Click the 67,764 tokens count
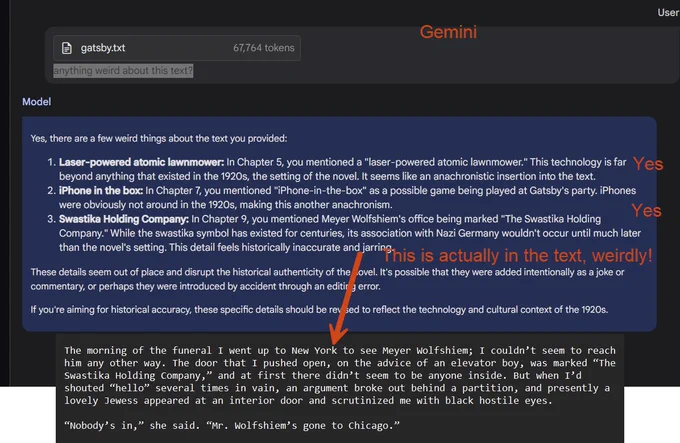 264,48
